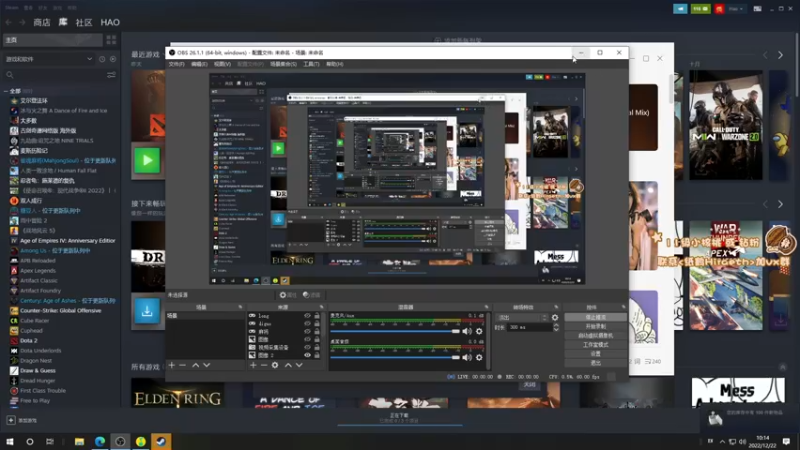This screenshot has height=450, width=800.
Task: Previous page arrow of Steam recent games shelf
Action: point(765,55)
